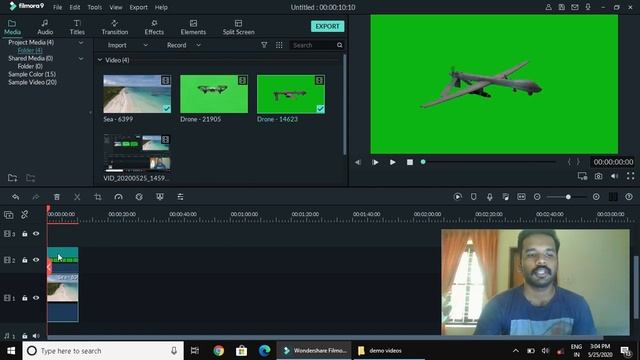Viewport: 640px width, 360px height.
Task: Open Chrome from the taskbar
Action: click(218, 351)
